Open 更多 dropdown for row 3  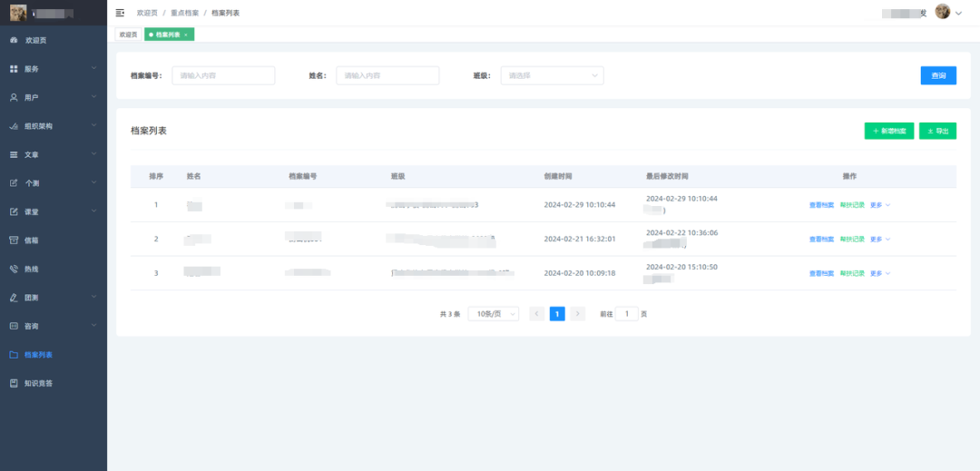880,273
